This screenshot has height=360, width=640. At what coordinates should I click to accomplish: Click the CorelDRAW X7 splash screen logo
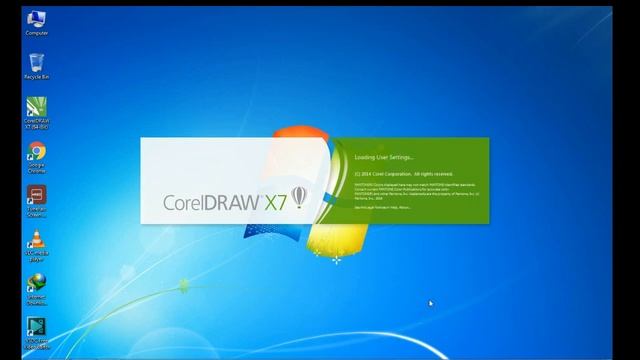coord(235,200)
